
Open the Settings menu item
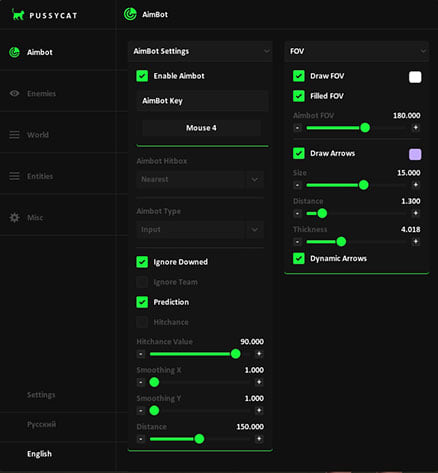[41, 395]
